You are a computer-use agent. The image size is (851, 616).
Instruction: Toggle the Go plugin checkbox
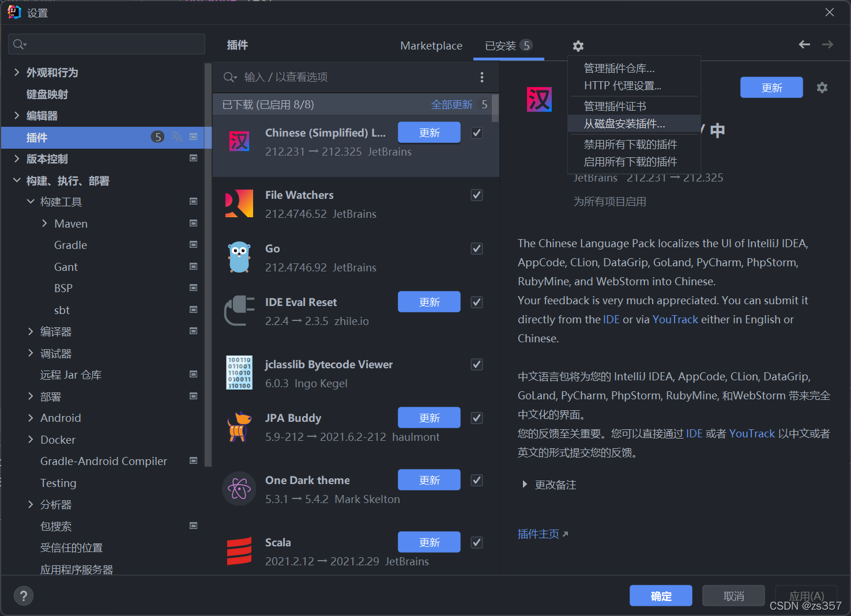point(477,248)
